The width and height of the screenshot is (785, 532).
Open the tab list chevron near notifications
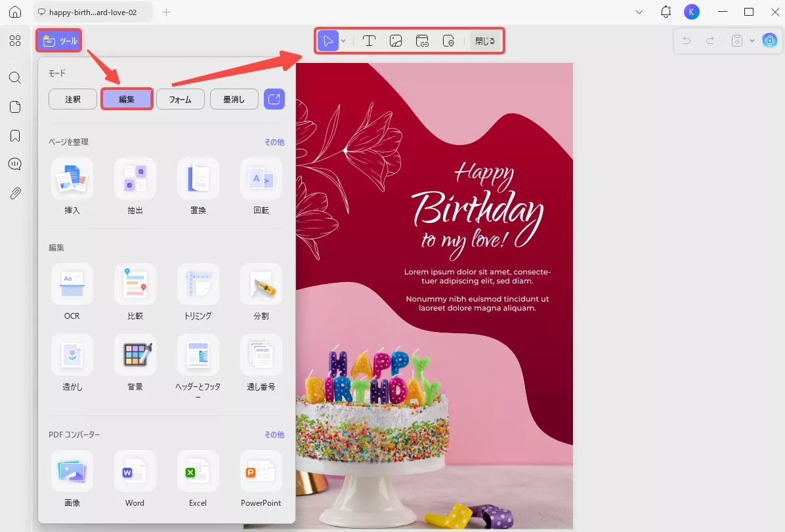click(639, 11)
